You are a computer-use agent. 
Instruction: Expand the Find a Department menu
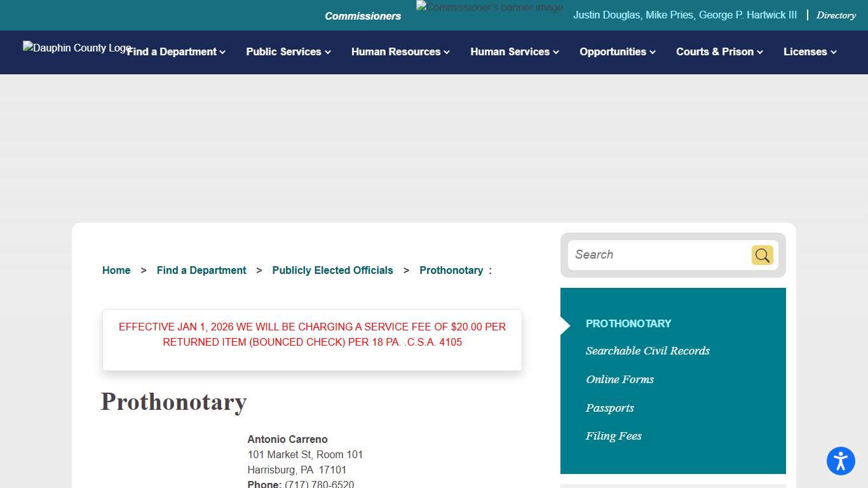tap(176, 52)
